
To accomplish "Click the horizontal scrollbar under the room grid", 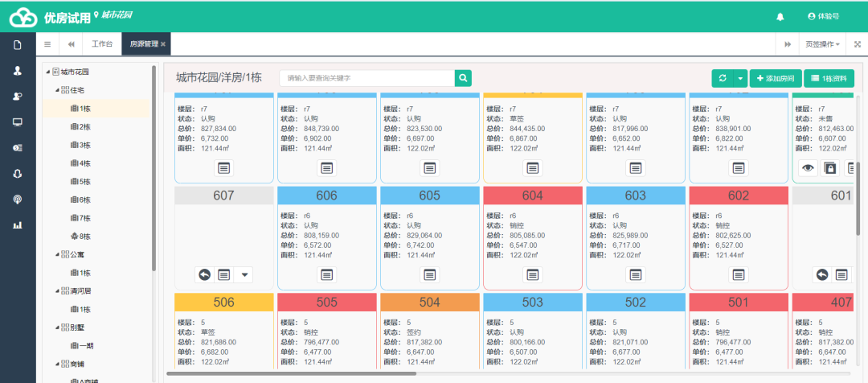I will click(292, 373).
